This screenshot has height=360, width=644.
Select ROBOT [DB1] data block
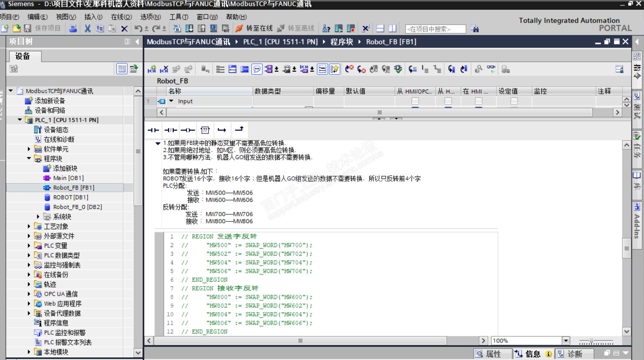click(x=70, y=197)
